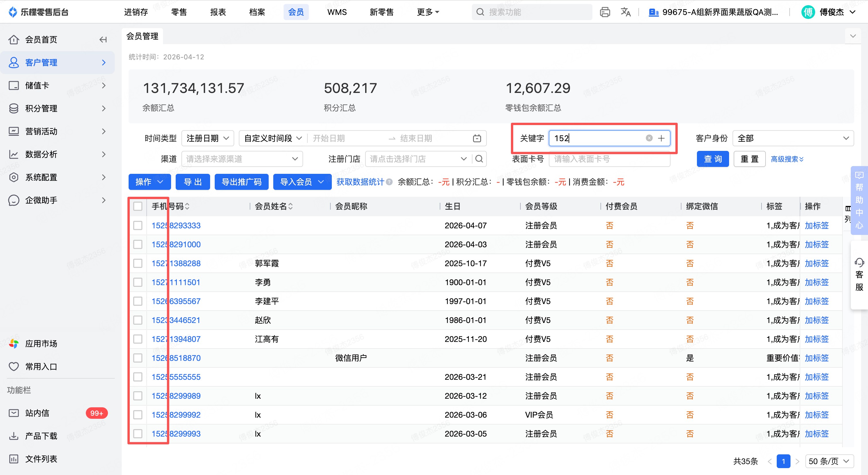Viewport: 868px width, 475px height.
Task: Click the 查询 search button
Action: tap(712, 159)
